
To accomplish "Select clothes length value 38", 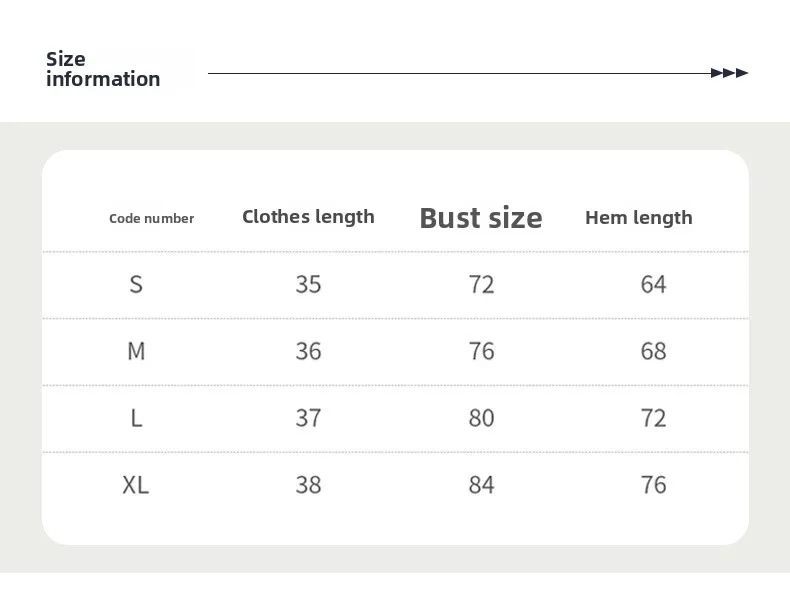I will pos(308,485).
